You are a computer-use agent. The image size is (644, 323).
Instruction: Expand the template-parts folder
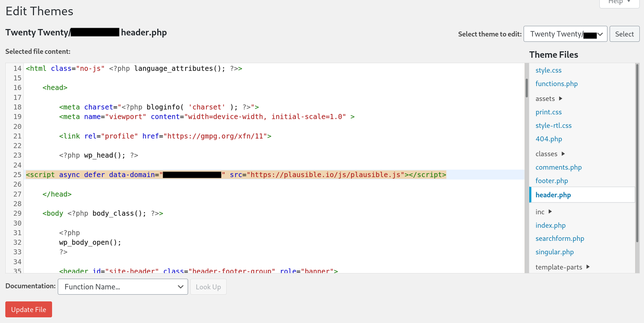(562, 267)
